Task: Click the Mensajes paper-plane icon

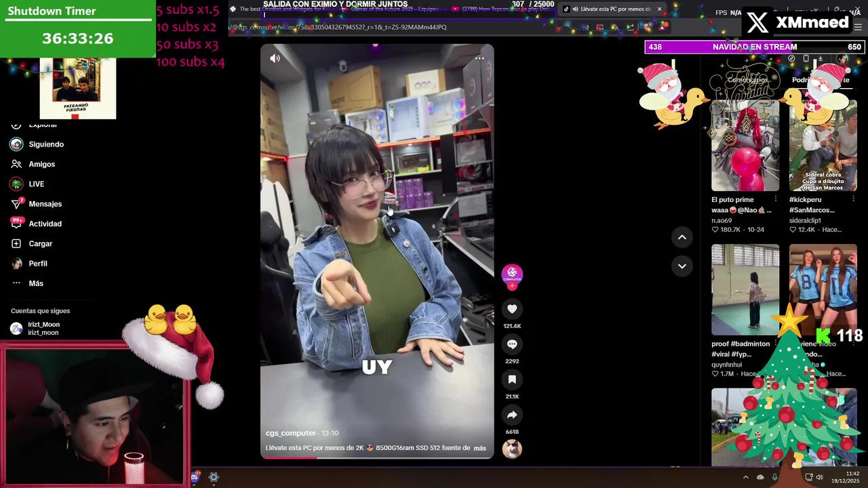Action: (16, 204)
